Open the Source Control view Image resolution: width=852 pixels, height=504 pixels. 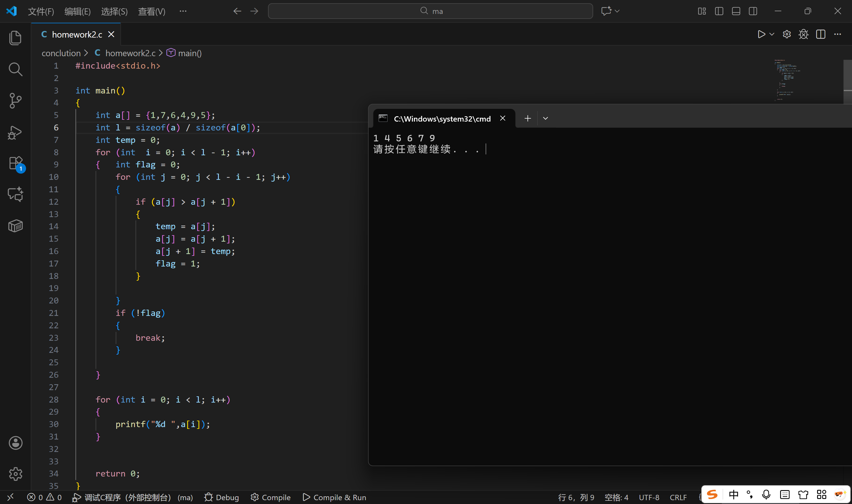click(x=15, y=101)
